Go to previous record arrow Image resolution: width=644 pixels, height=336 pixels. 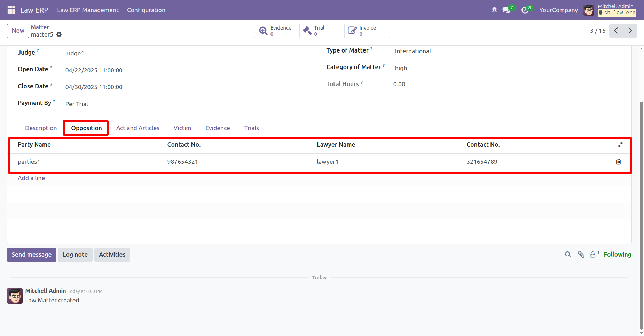tap(616, 31)
